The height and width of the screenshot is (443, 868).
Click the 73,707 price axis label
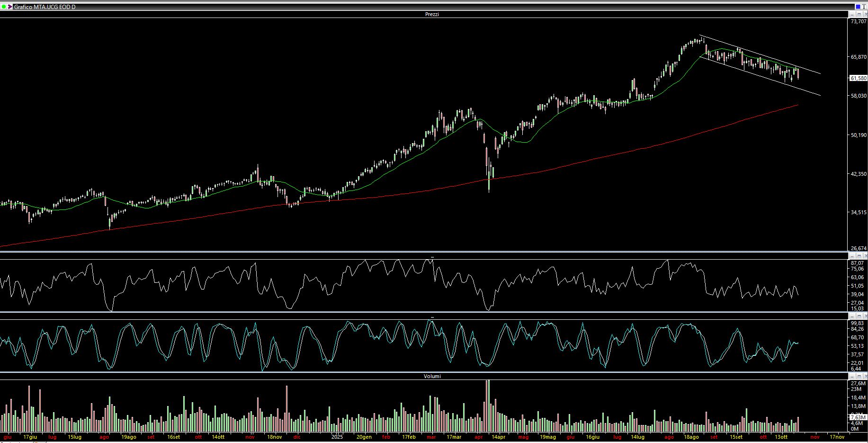[859, 22]
